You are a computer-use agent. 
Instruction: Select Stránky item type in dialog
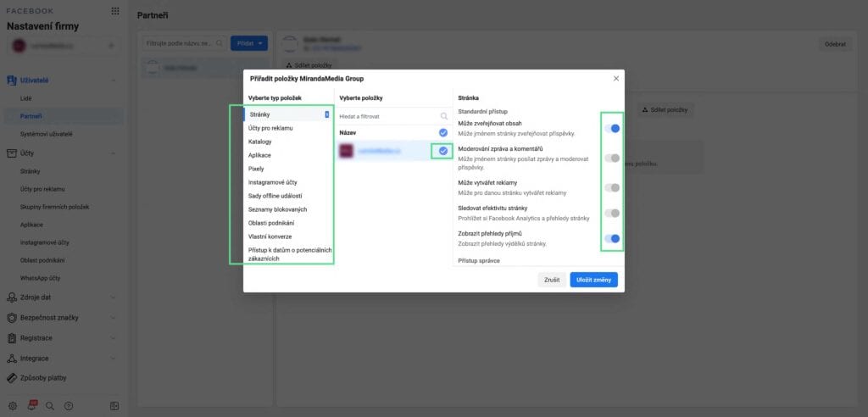pyautogui.click(x=288, y=114)
